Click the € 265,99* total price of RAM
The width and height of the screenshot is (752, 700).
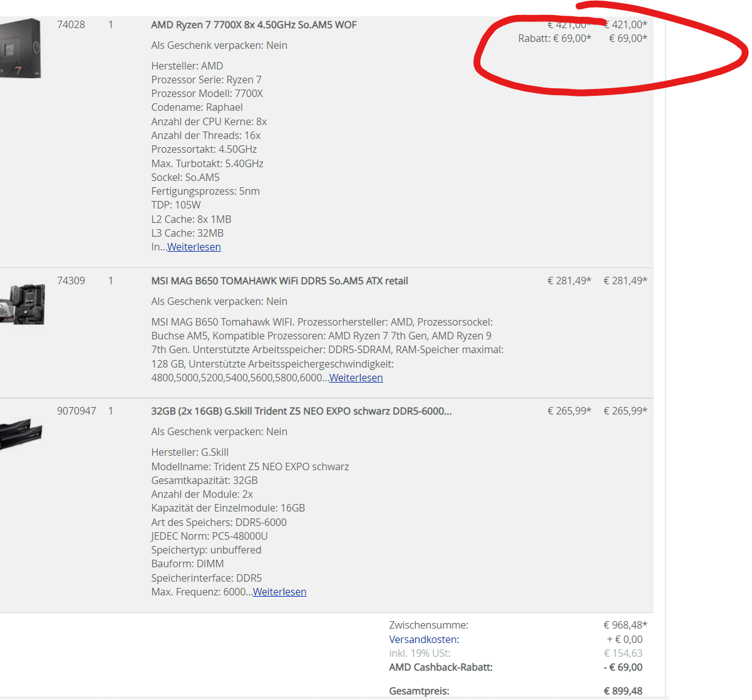(x=626, y=411)
